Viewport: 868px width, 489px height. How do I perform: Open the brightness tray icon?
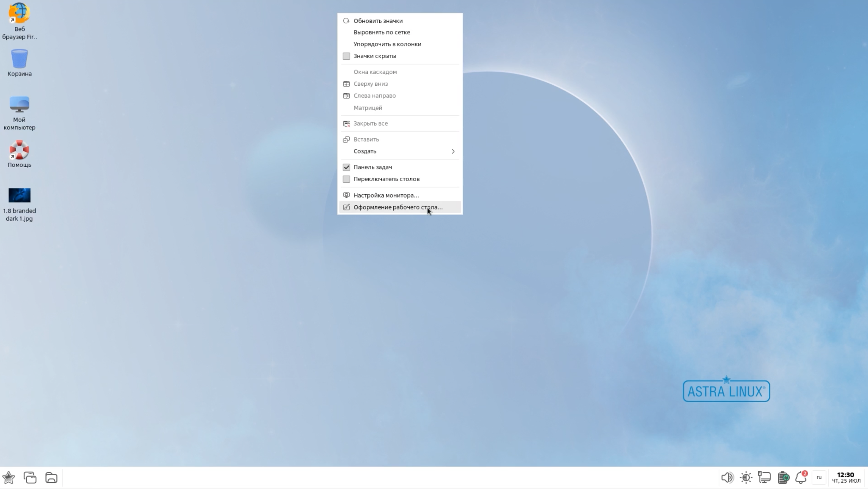(746, 478)
